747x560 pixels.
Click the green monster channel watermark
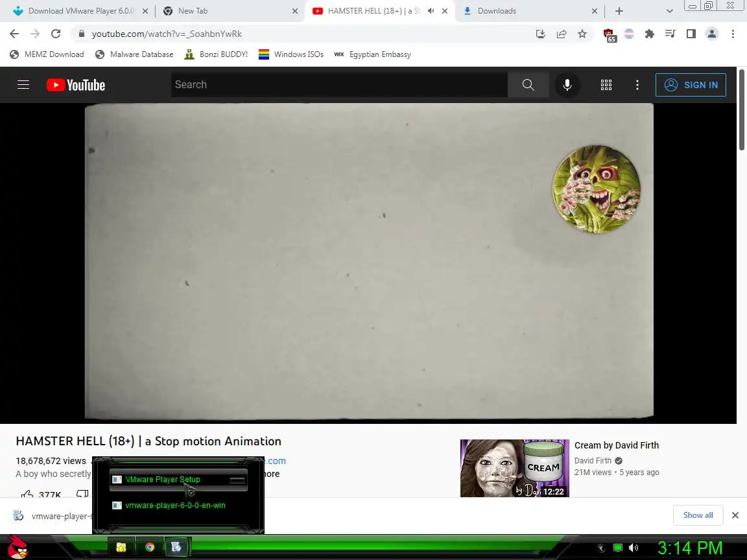click(x=596, y=189)
